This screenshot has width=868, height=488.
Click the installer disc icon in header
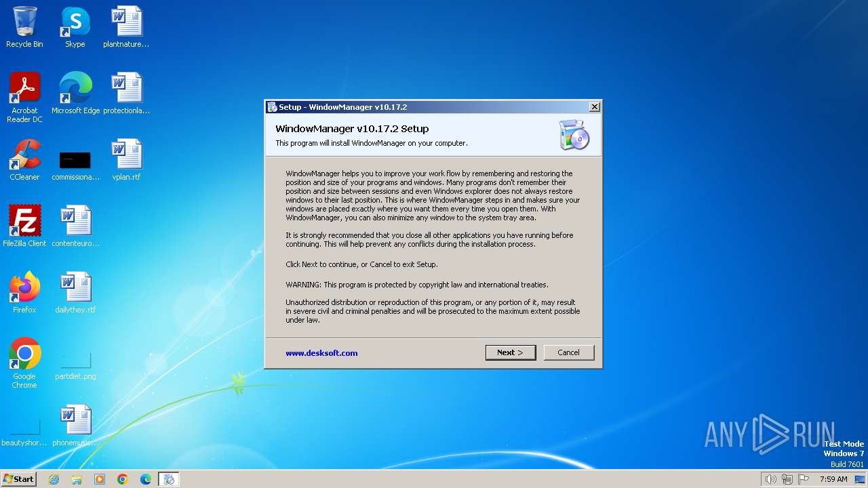[x=574, y=134]
